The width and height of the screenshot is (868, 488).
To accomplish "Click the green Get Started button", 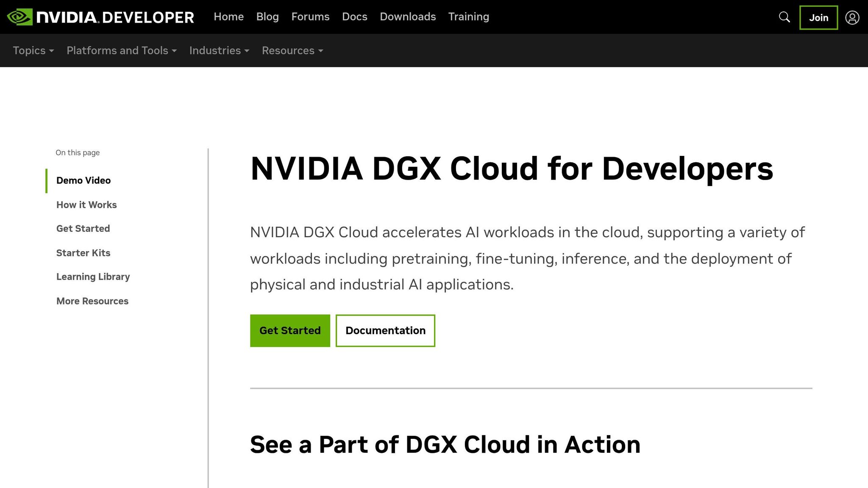I will pos(290,330).
